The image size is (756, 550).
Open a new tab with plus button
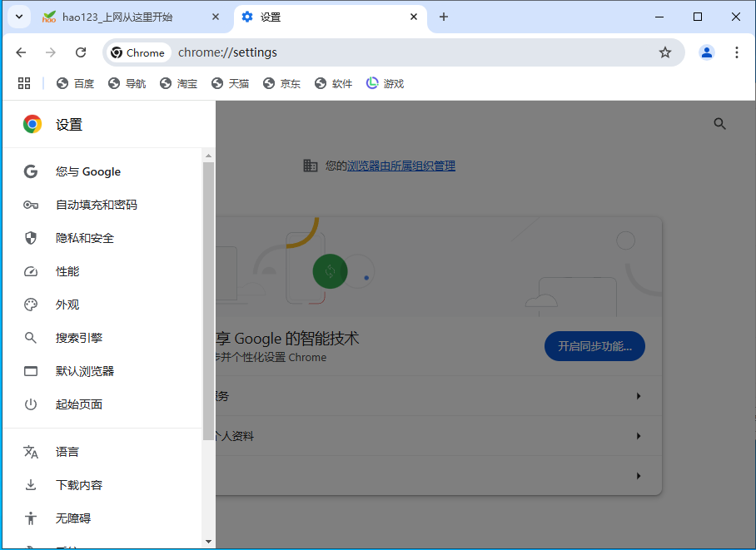point(444,17)
